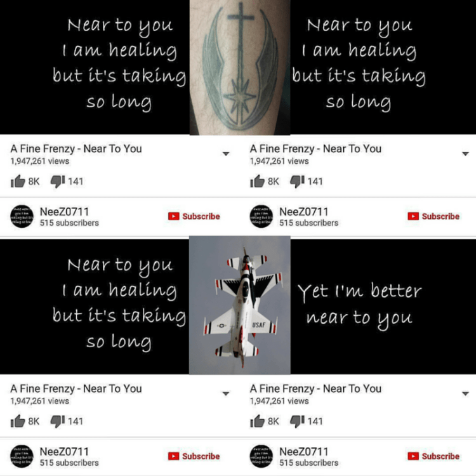Click the cross tattoo image
Screen dimensions: 476x476
pos(240,67)
